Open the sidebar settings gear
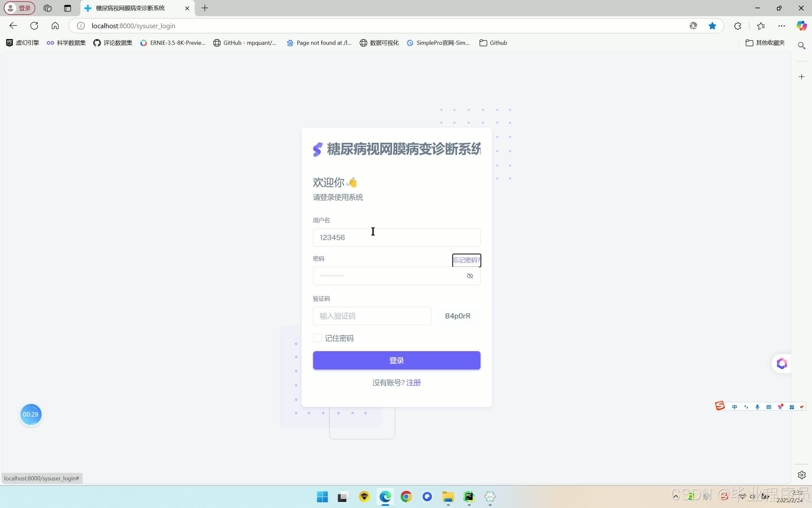 tap(802, 475)
